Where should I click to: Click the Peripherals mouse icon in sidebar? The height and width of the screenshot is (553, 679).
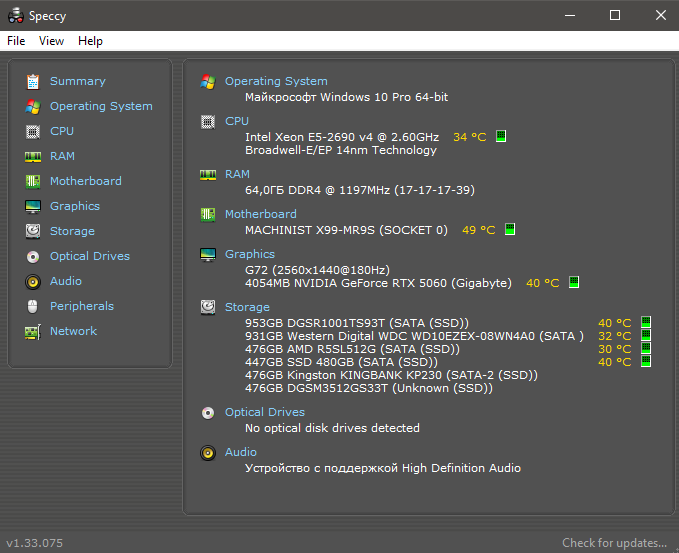[33, 307]
